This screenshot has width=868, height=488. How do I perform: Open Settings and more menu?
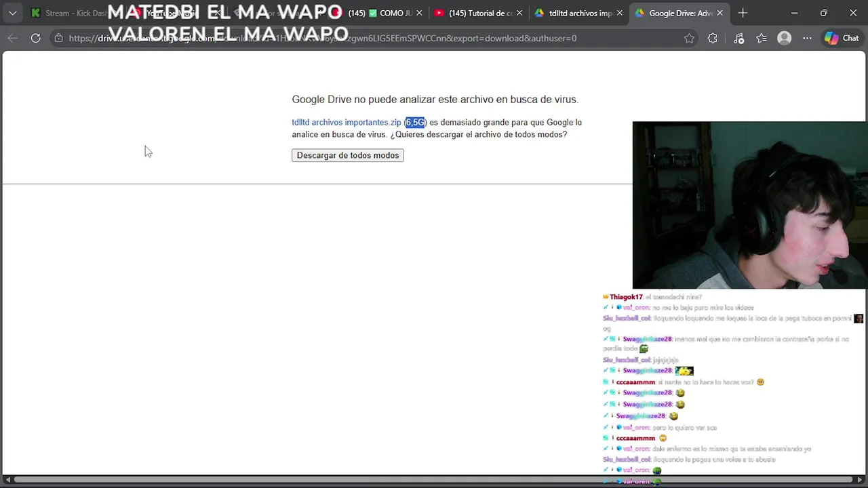click(807, 38)
